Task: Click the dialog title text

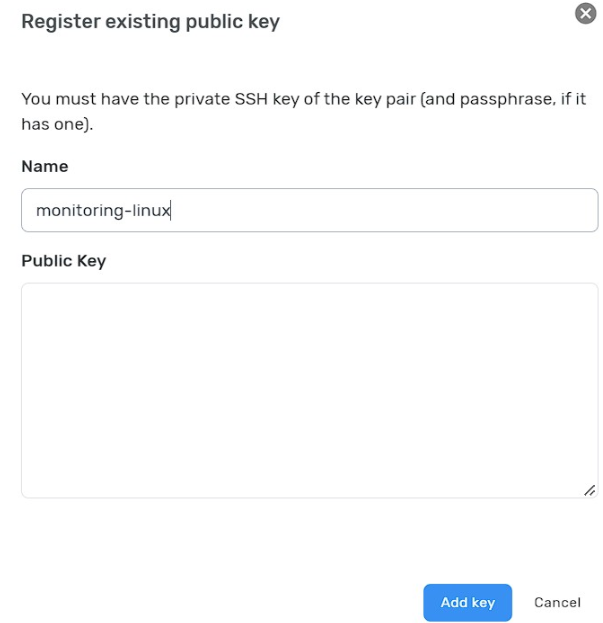Action: click(x=151, y=22)
